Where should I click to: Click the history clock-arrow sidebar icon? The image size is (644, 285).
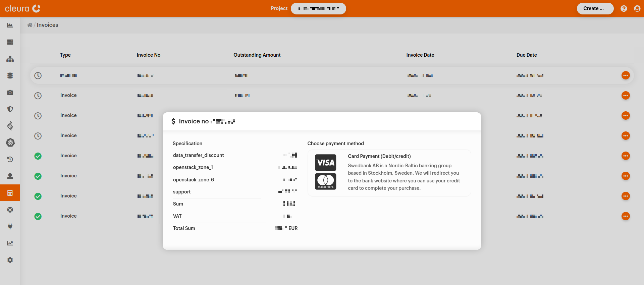(x=10, y=160)
